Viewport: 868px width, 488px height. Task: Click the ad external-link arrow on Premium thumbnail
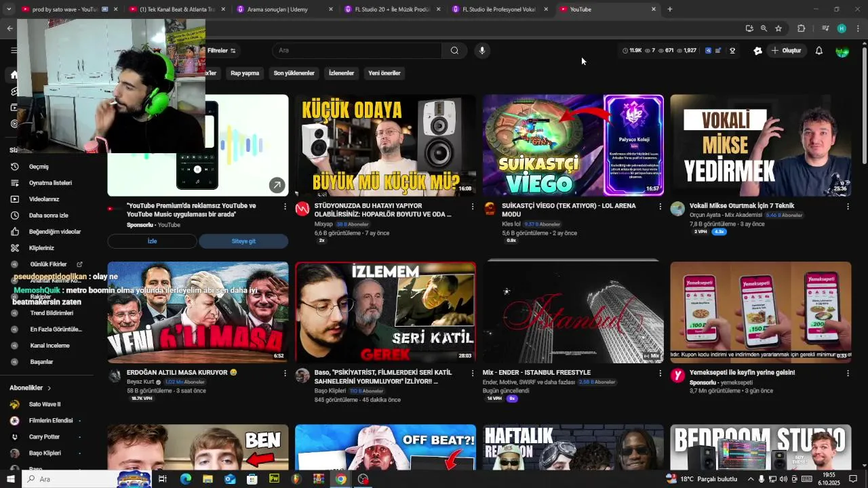tap(277, 185)
